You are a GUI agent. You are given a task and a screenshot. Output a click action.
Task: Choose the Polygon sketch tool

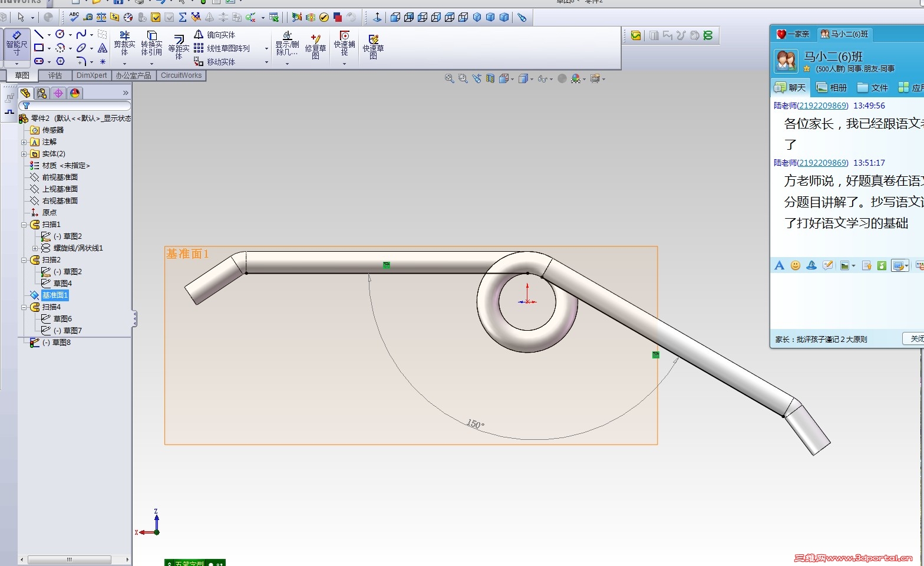coord(60,61)
